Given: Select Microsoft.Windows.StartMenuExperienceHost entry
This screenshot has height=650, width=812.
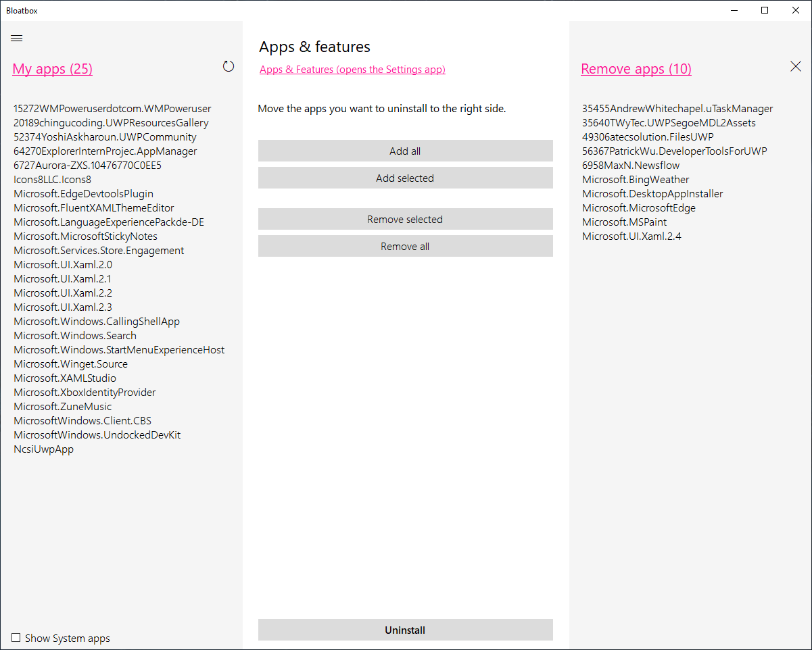Looking at the screenshot, I should tap(119, 350).
